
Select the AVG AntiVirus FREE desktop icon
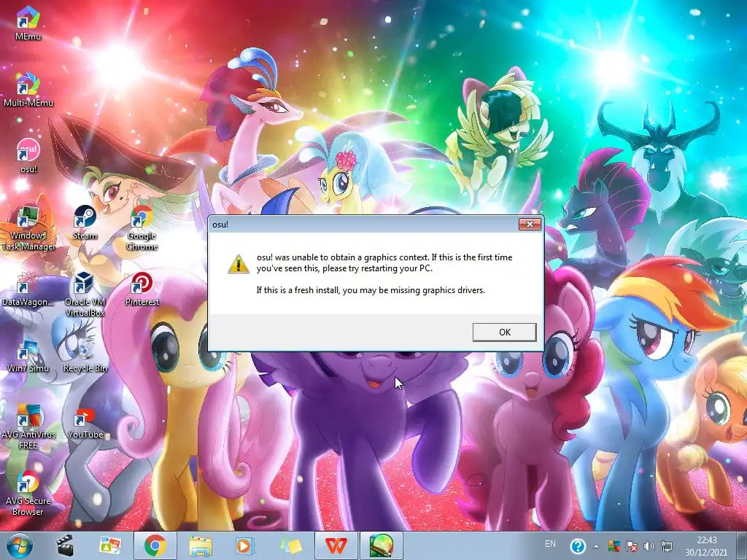[x=28, y=427]
